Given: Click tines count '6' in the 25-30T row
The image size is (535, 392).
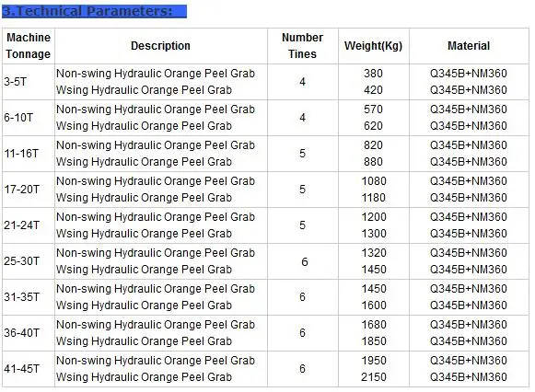Looking at the screenshot, I should (x=305, y=261).
